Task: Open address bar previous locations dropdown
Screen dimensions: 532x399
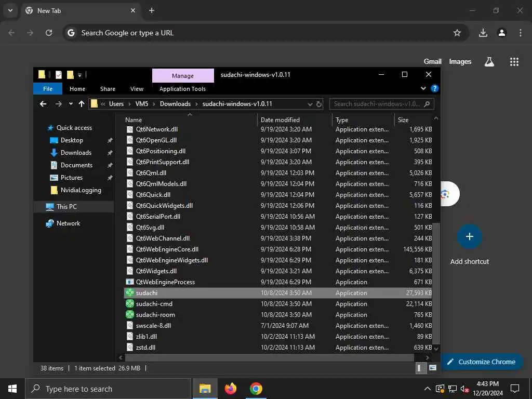Action: tap(310, 104)
